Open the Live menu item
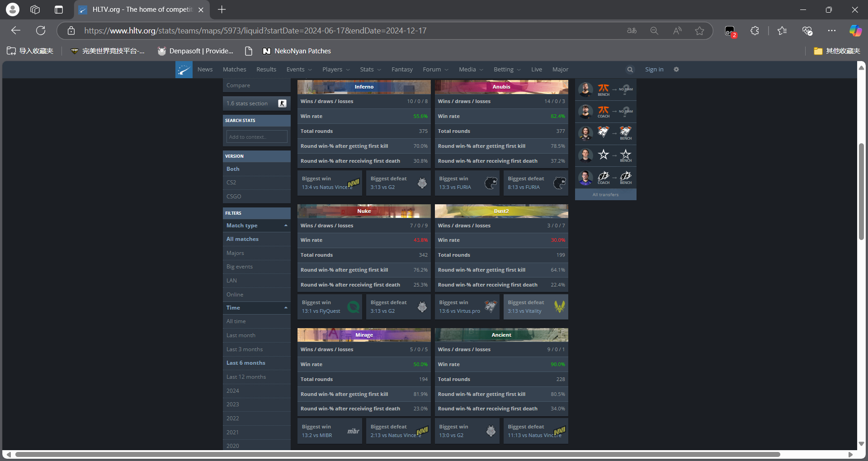This screenshot has height=461, width=868. [x=537, y=70]
